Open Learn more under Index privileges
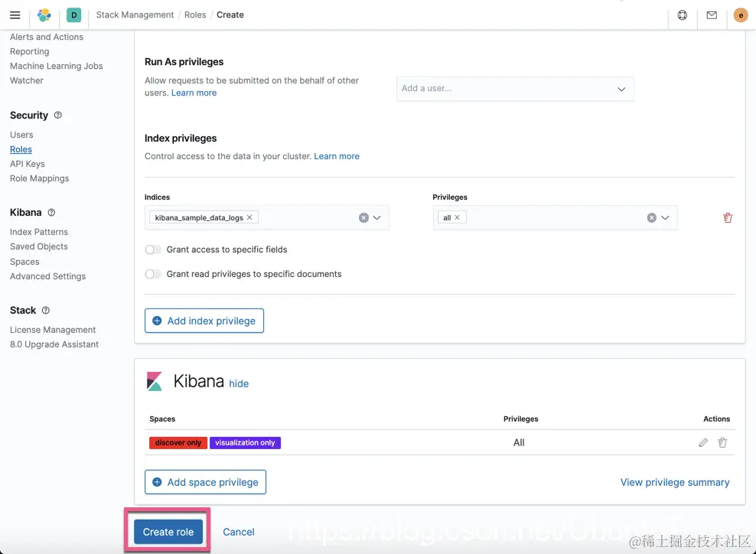The width and height of the screenshot is (756, 554). click(337, 156)
